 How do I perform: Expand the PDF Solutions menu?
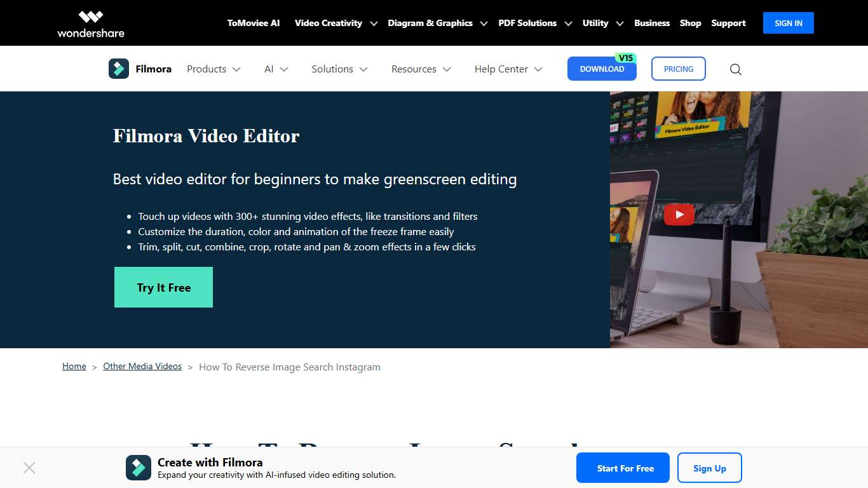(x=528, y=23)
